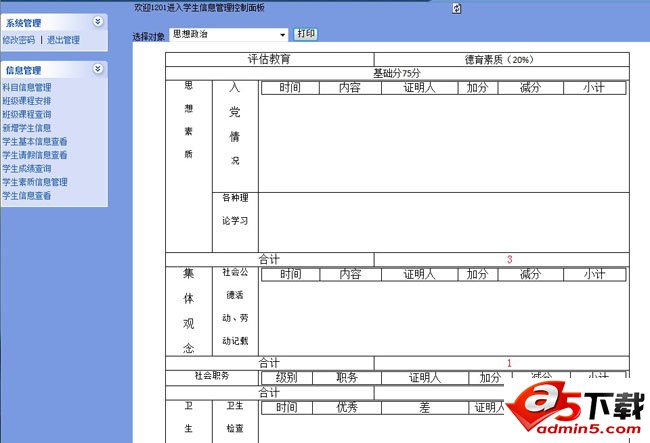Screen dimensions: 650x443
Task: Click the 证明人 header in 社会职务 row
Action: tap(424, 378)
